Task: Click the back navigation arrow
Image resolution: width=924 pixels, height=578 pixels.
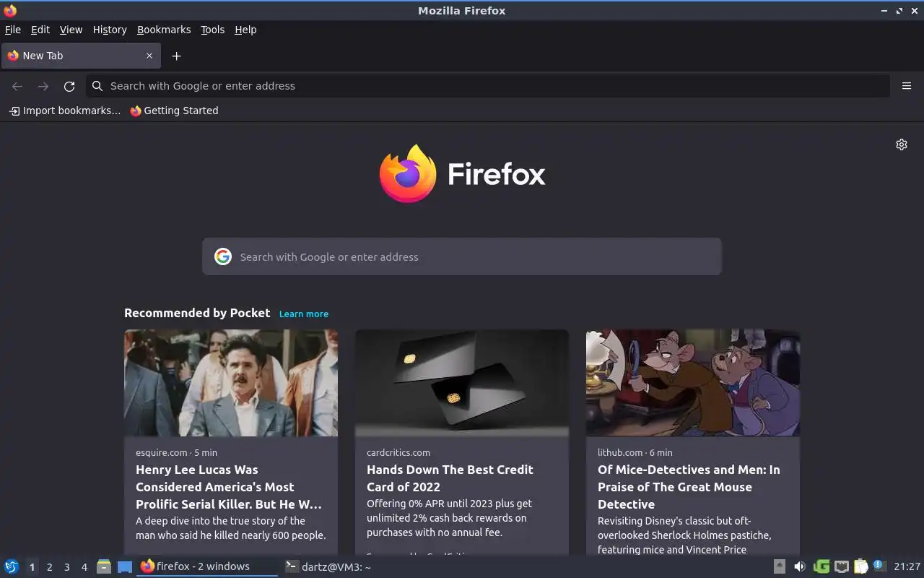Action: pos(17,86)
